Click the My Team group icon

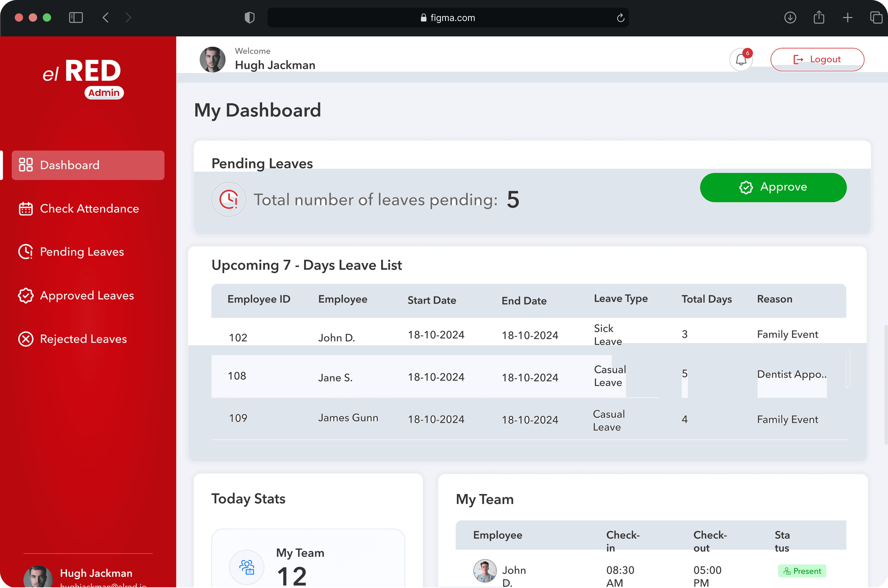click(x=247, y=567)
